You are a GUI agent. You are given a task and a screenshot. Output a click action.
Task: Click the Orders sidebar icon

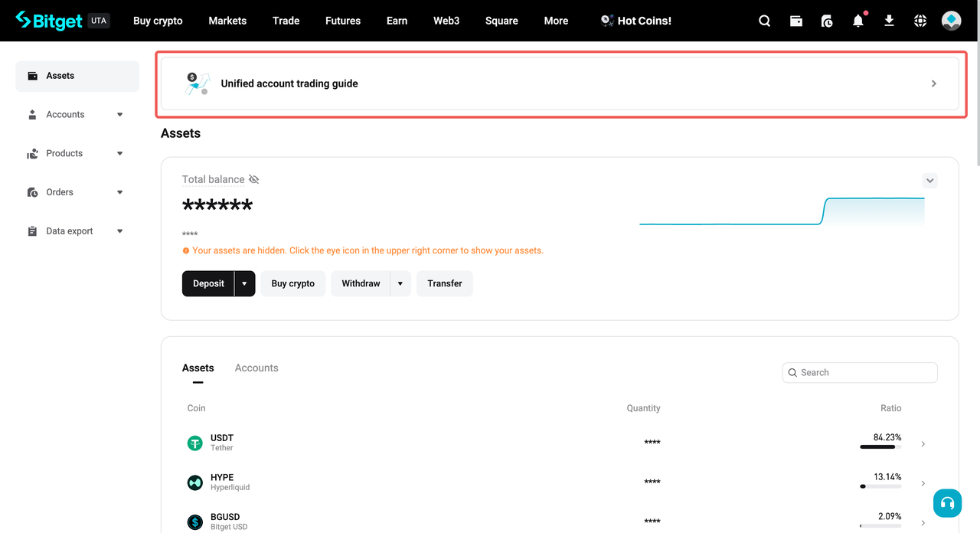[32, 192]
